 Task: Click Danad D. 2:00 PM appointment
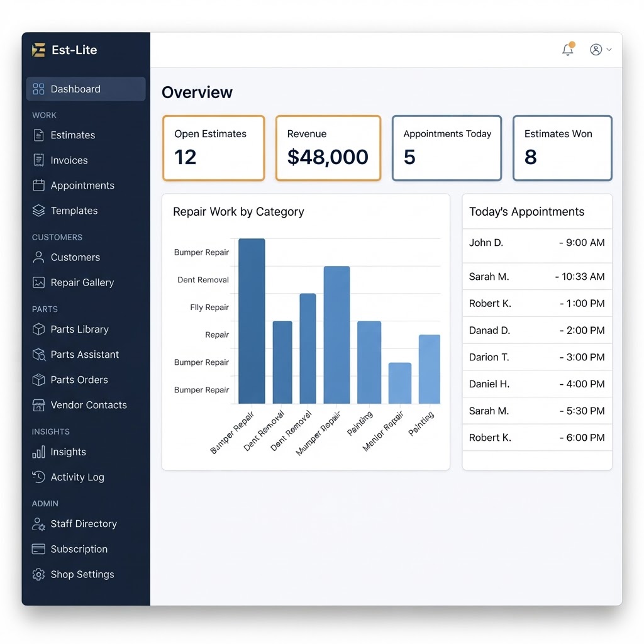(x=537, y=330)
